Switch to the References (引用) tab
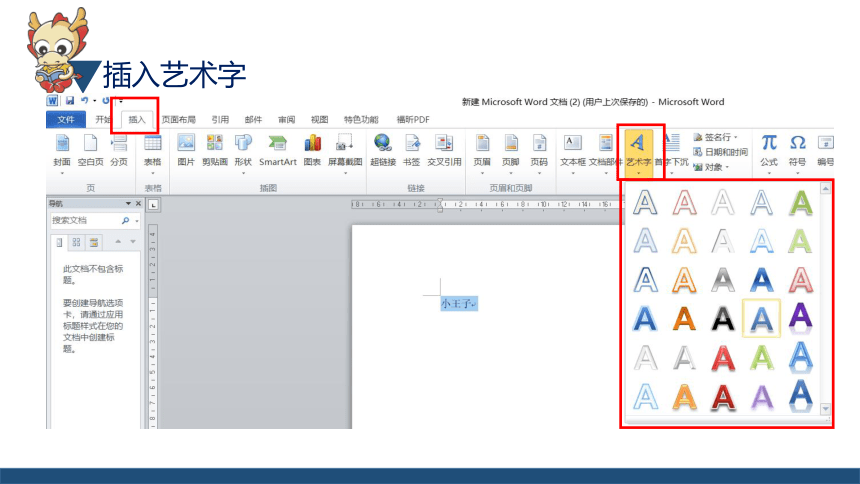 pos(220,120)
